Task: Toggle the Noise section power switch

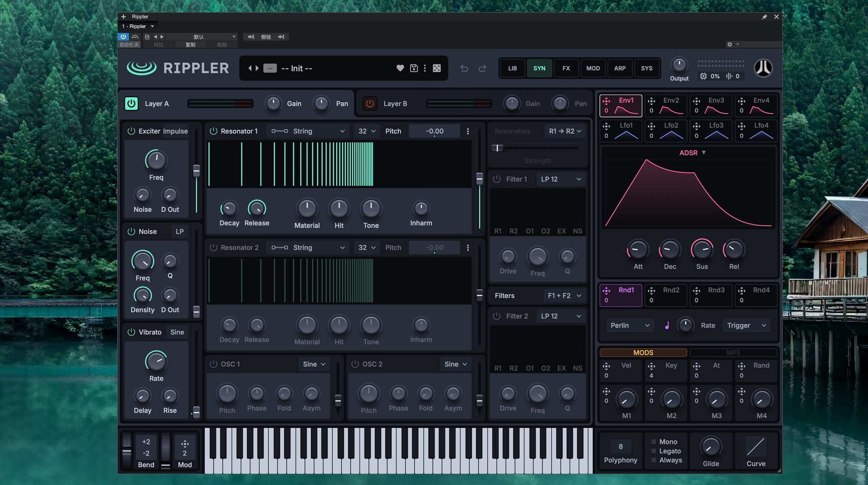Action: [x=131, y=232]
